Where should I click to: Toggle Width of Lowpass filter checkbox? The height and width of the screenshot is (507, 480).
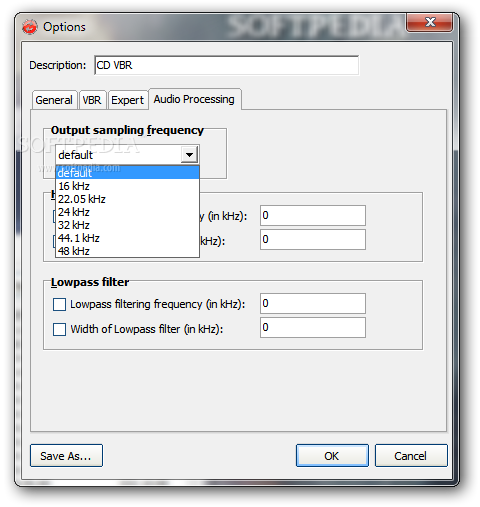(59, 329)
